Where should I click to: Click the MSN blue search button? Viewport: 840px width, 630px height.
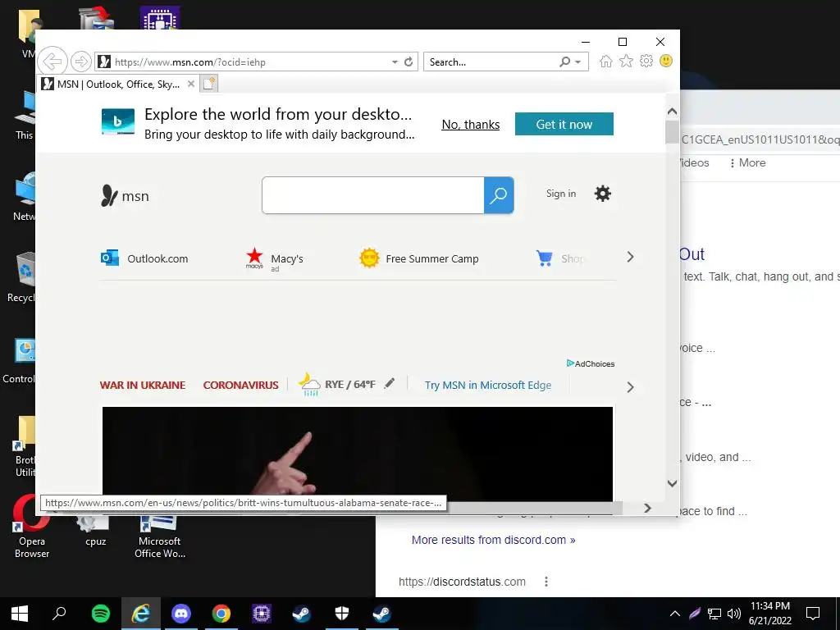click(x=499, y=195)
